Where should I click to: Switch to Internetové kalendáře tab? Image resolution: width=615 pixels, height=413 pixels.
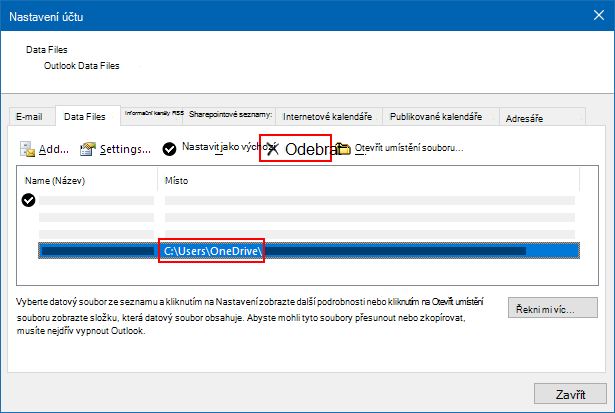pos(328,116)
